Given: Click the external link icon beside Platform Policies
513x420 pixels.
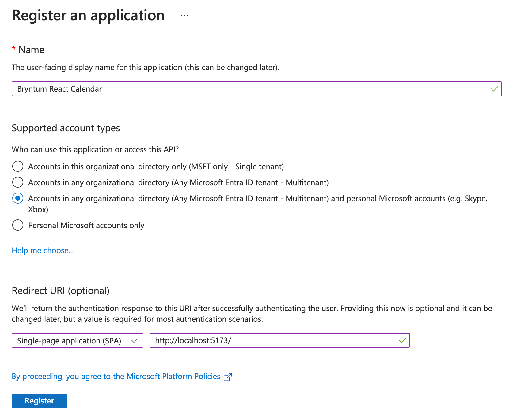Looking at the screenshot, I should (228, 377).
